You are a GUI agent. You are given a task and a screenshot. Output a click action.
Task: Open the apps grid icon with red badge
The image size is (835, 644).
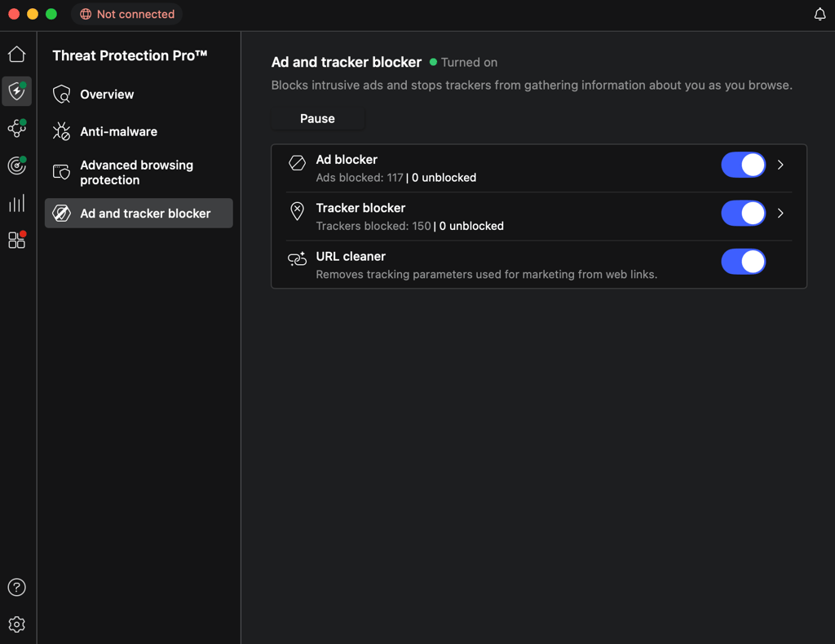(16, 240)
